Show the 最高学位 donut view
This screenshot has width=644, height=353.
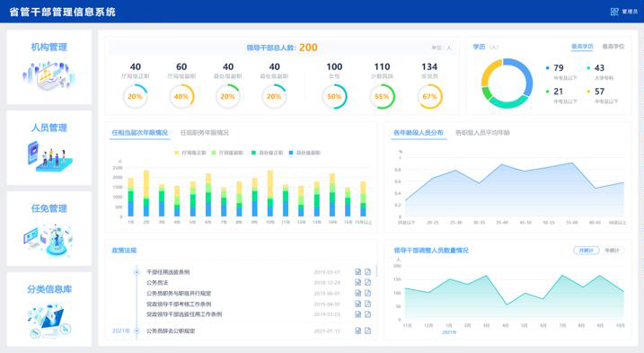coord(613,47)
